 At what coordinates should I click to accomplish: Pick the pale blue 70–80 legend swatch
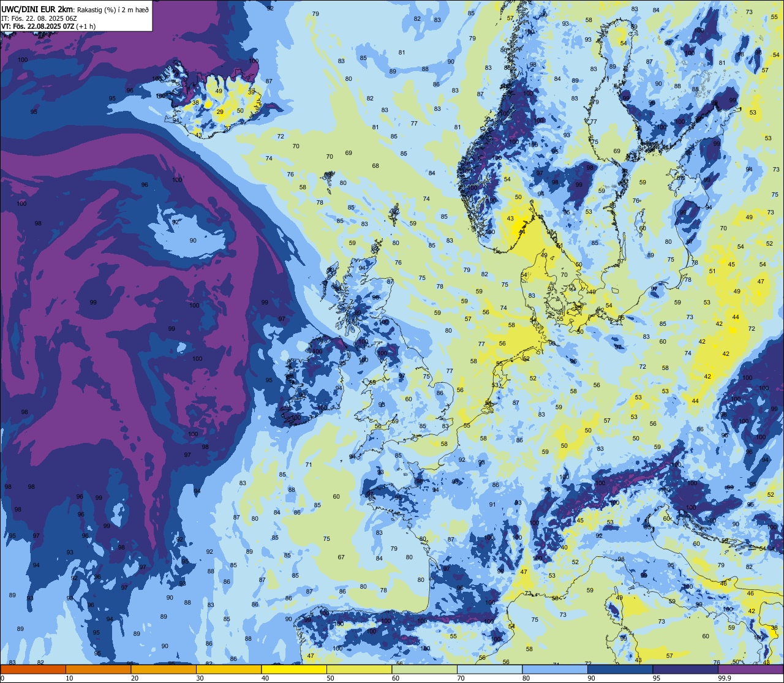tap(489, 669)
